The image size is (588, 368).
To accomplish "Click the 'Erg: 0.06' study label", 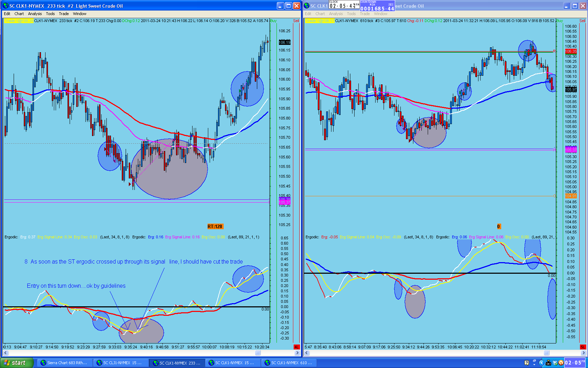I will coord(460,237).
